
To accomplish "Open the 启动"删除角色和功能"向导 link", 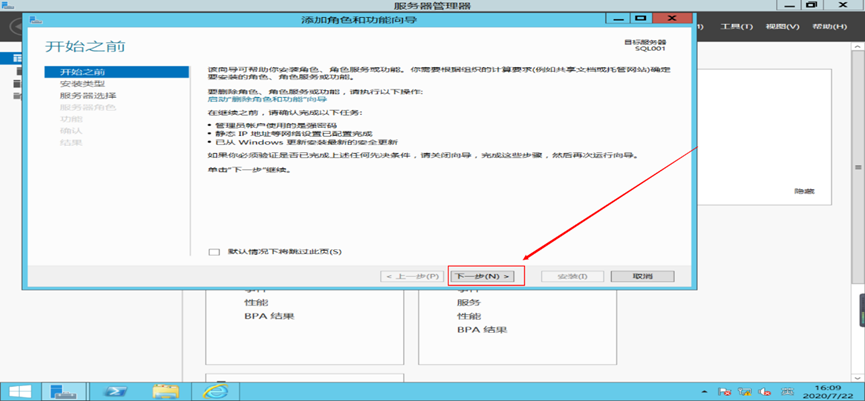I will (x=267, y=99).
